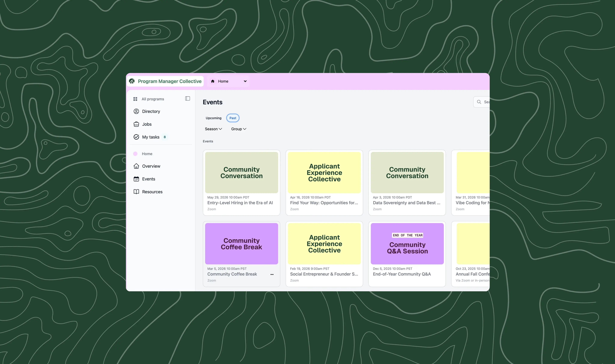
Task: Click the date Feb 19, 2026 9:00am PST
Action: [310, 269]
